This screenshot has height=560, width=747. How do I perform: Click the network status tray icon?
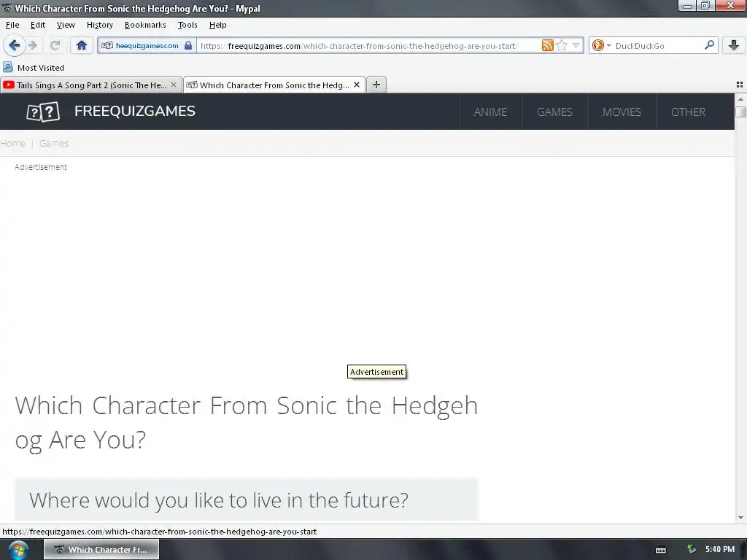point(692,550)
